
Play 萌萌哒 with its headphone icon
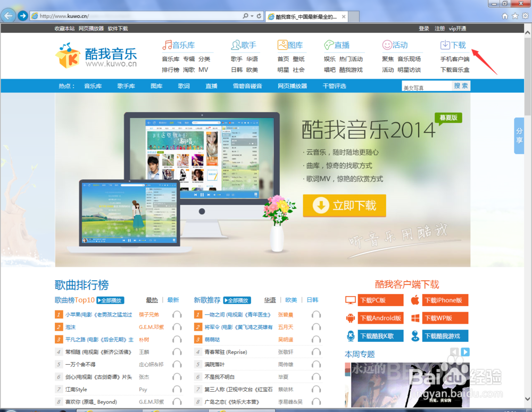(316, 339)
